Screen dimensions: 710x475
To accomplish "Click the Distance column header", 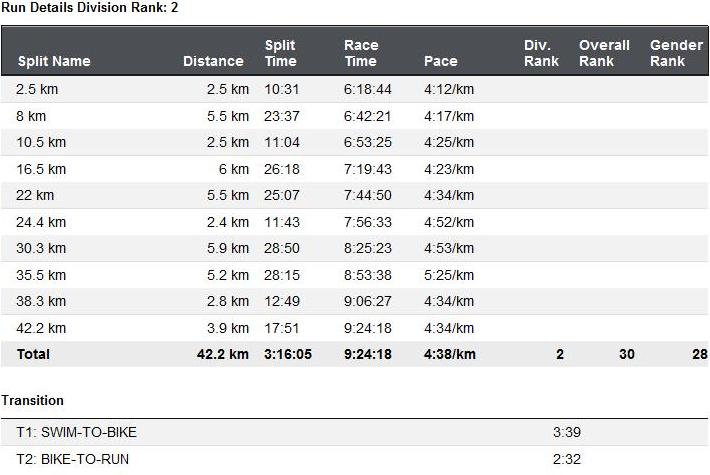I will 213,61.
